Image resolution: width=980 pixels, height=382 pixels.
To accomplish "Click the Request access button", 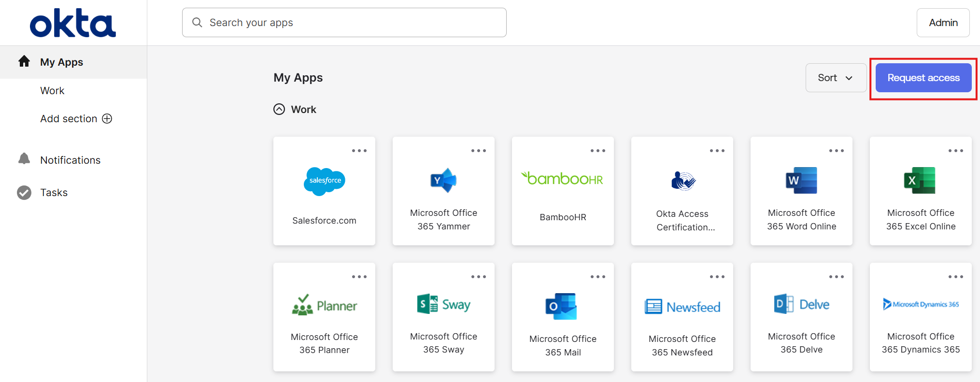I will [x=923, y=78].
